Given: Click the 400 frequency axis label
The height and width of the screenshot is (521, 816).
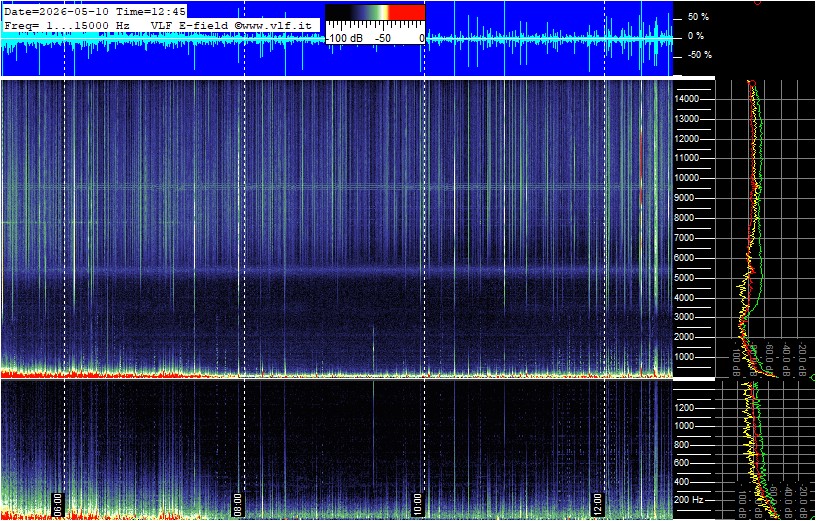Looking at the screenshot, I should (x=682, y=481).
